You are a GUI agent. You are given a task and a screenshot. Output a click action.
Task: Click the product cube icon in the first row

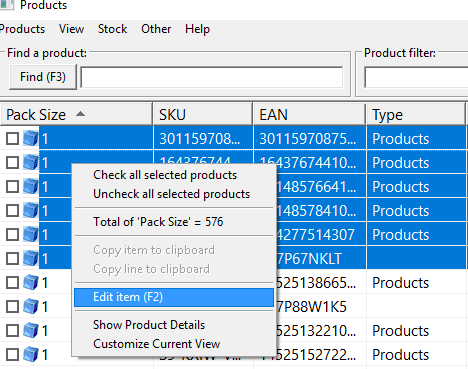point(31,138)
